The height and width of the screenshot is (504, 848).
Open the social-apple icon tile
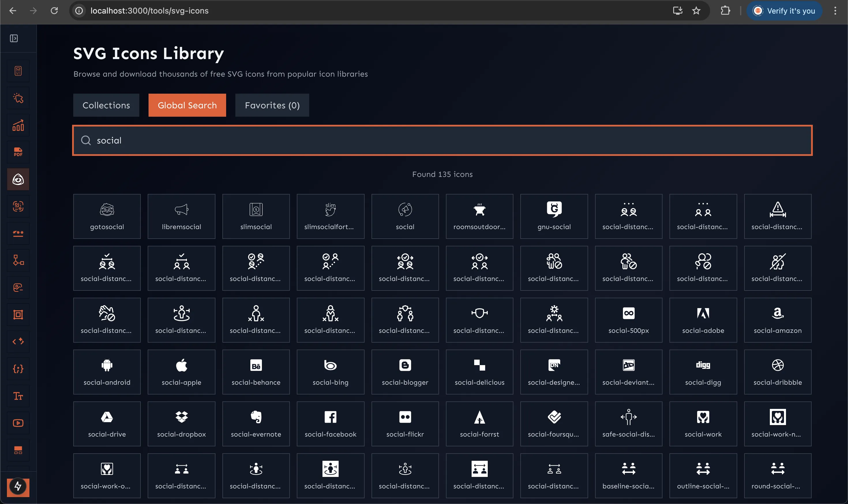[x=181, y=371]
